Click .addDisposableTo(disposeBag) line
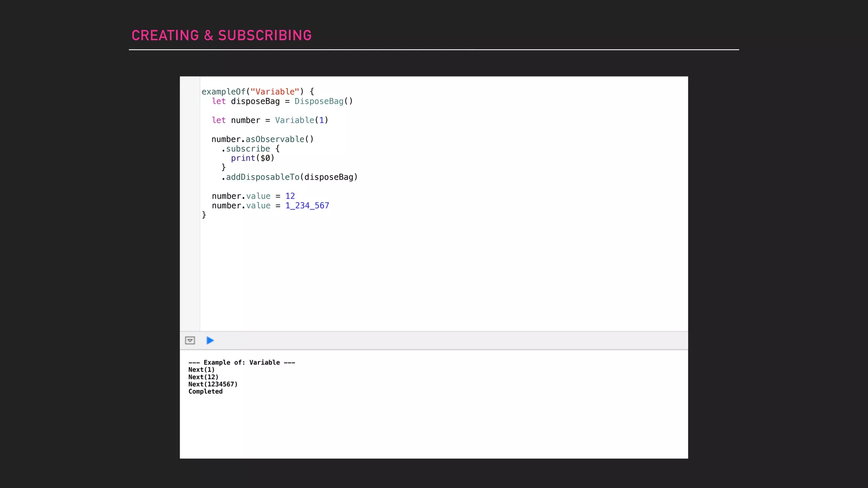 pyautogui.click(x=289, y=177)
